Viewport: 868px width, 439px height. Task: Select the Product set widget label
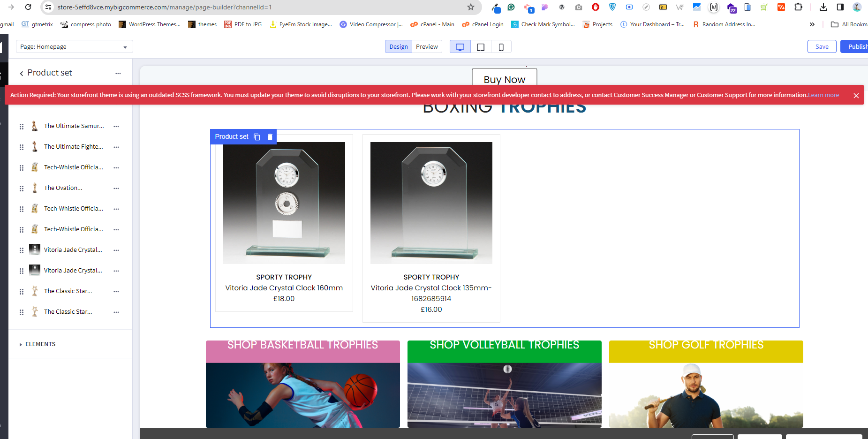[232, 137]
